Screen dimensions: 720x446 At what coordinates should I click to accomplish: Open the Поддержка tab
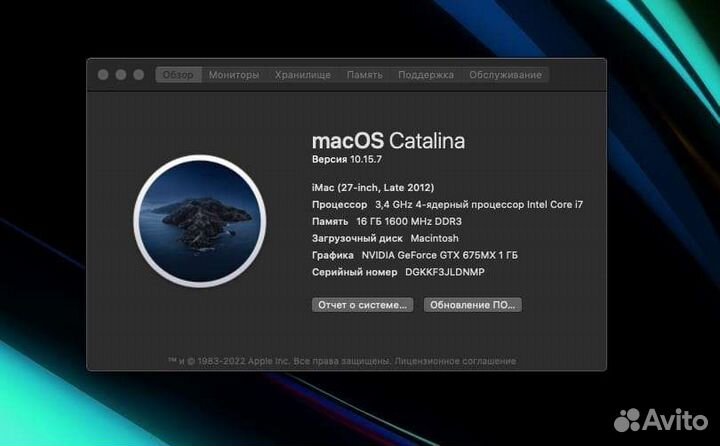pos(426,75)
